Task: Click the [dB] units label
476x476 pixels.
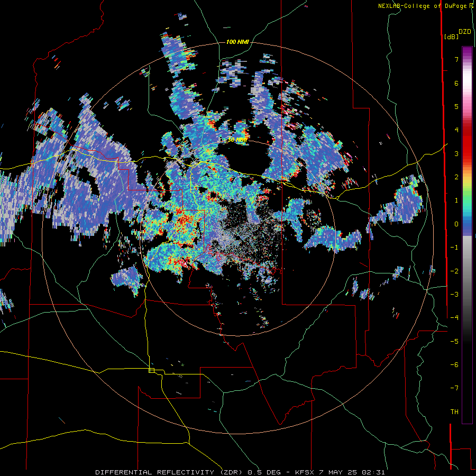Action: pyautogui.click(x=452, y=36)
